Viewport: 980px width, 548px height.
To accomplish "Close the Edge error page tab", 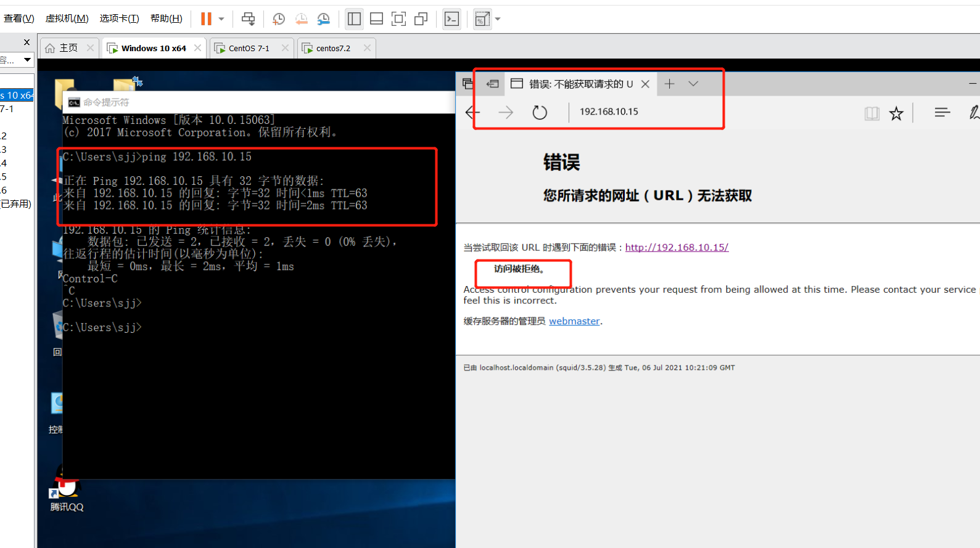I will [x=645, y=84].
